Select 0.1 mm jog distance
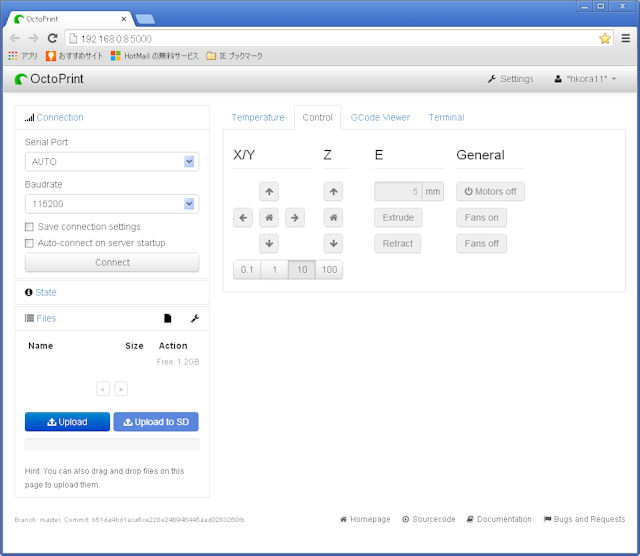The height and width of the screenshot is (556, 640). pos(247,270)
